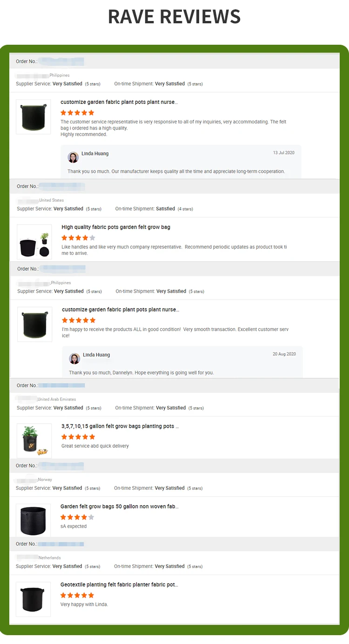Open the potato grow bag product thumbnail

34,441
